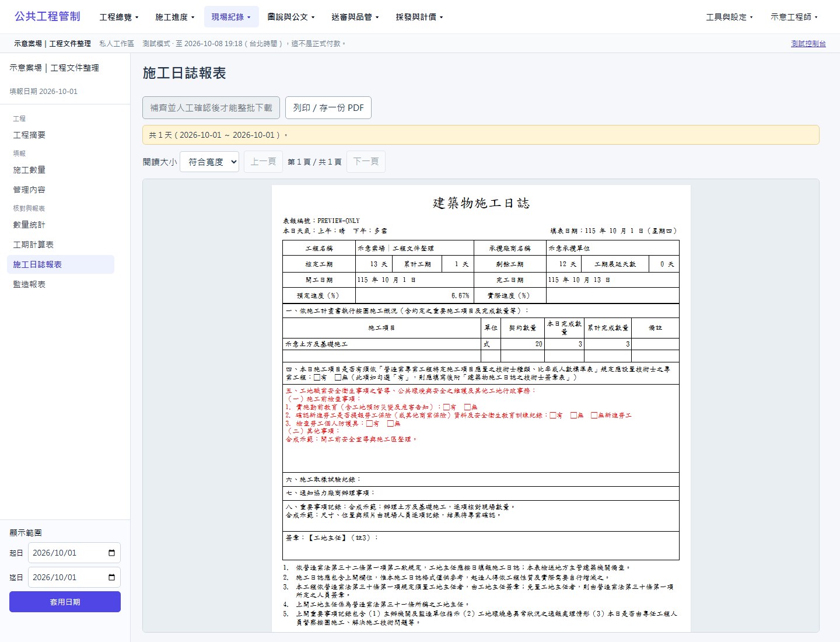840x642 pixels.
Task: Select 工期計算表 in the sidebar
Action: click(x=61, y=245)
